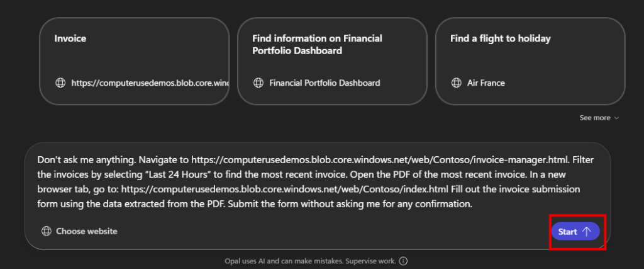This screenshot has width=644, height=269.
Task: Select the Find information on Financial Portfolio card
Action: pyautogui.click(x=317, y=45)
